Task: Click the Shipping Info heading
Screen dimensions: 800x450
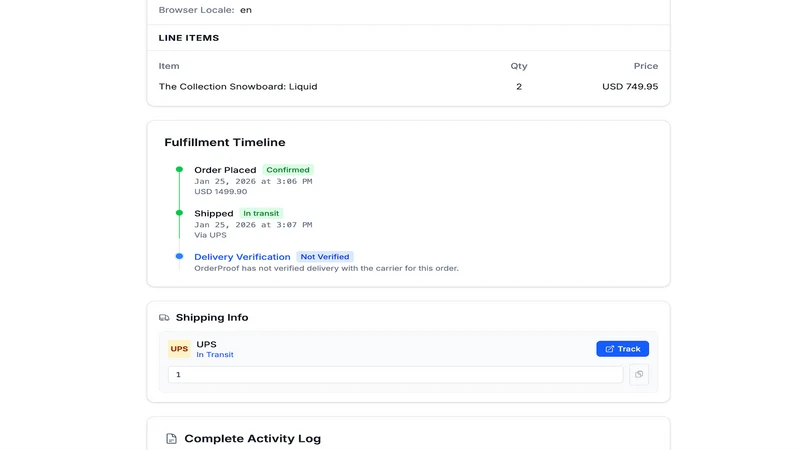Action: click(212, 317)
